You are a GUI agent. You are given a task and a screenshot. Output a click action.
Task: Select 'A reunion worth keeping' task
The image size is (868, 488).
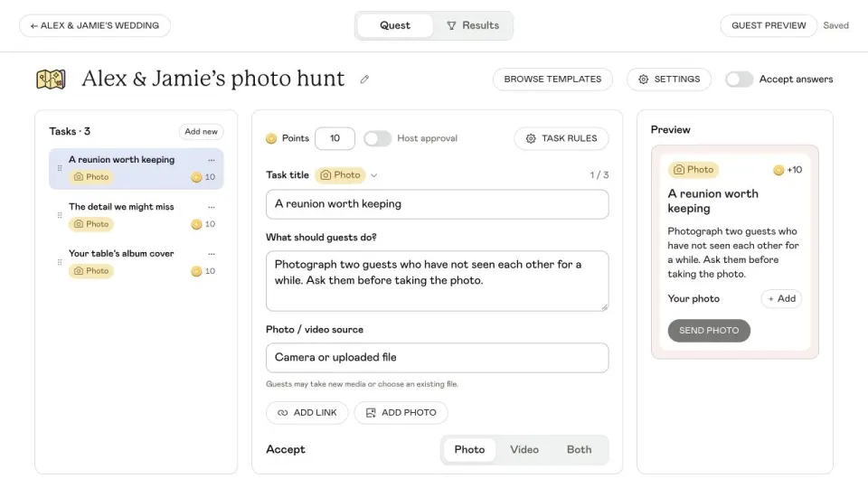(137, 169)
